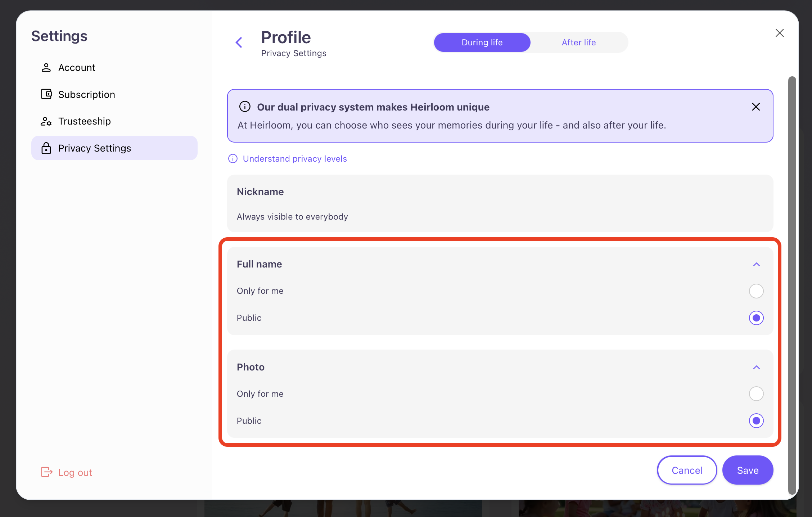Click info icon beside Understand privacy levels
This screenshot has height=517, width=812.
(x=233, y=159)
